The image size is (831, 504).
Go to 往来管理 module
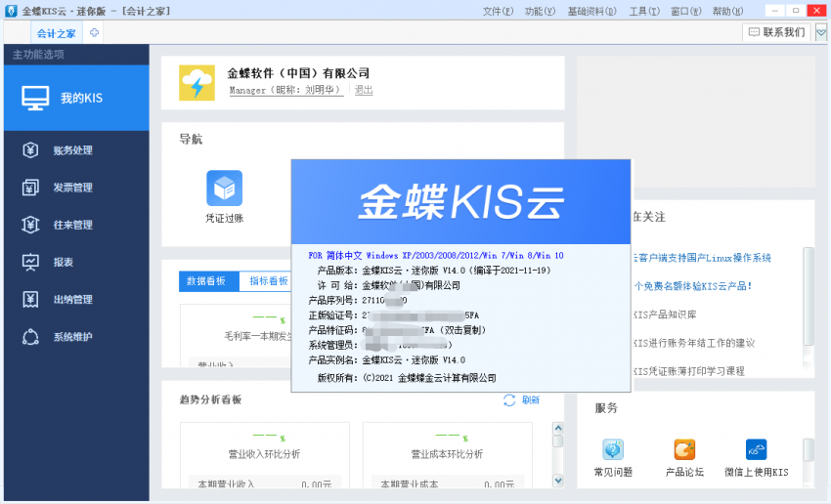click(x=72, y=225)
